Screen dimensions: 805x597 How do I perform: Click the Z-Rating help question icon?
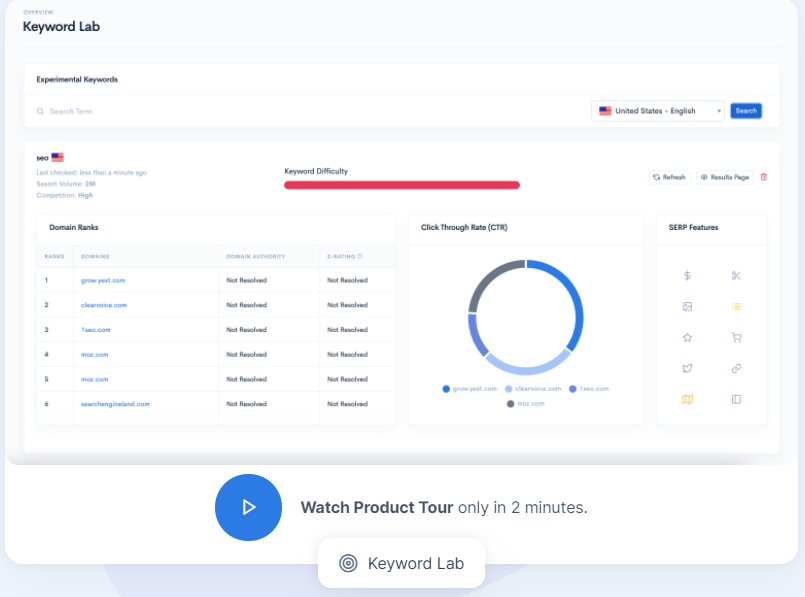pyautogui.click(x=360, y=256)
